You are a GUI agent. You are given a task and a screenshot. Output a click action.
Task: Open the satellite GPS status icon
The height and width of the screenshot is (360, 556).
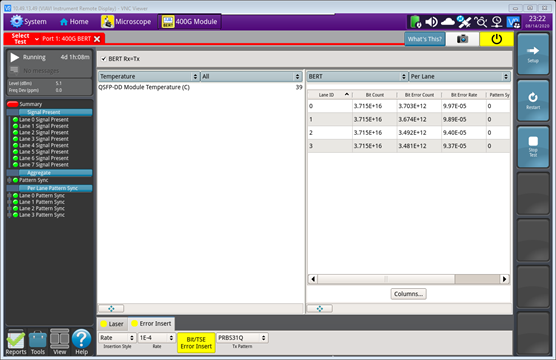click(464, 22)
